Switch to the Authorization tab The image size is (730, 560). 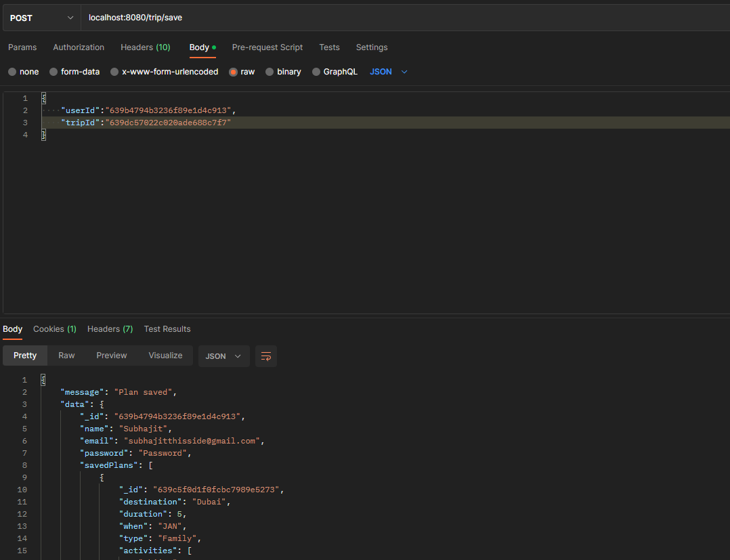click(79, 47)
